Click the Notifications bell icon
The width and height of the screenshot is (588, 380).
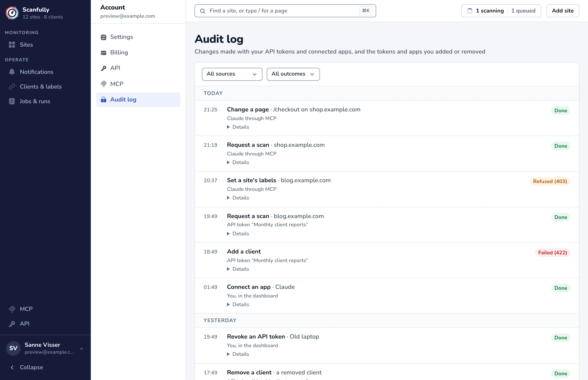[x=12, y=72]
